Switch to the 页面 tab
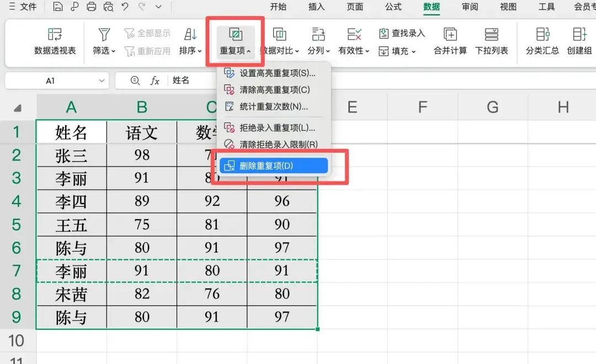The height and width of the screenshot is (364, 596). pos(355,7)
